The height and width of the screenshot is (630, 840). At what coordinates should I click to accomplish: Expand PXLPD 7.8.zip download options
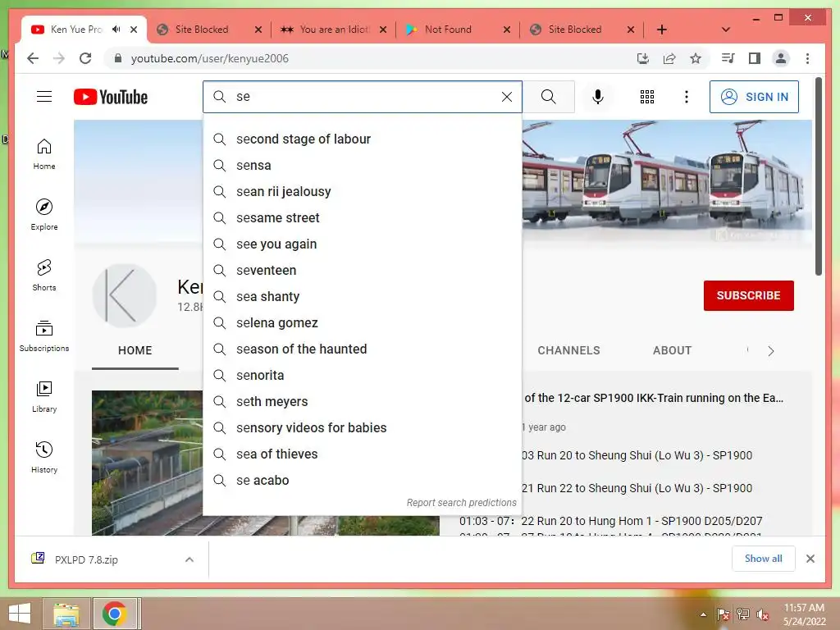(x=189, y=559)
